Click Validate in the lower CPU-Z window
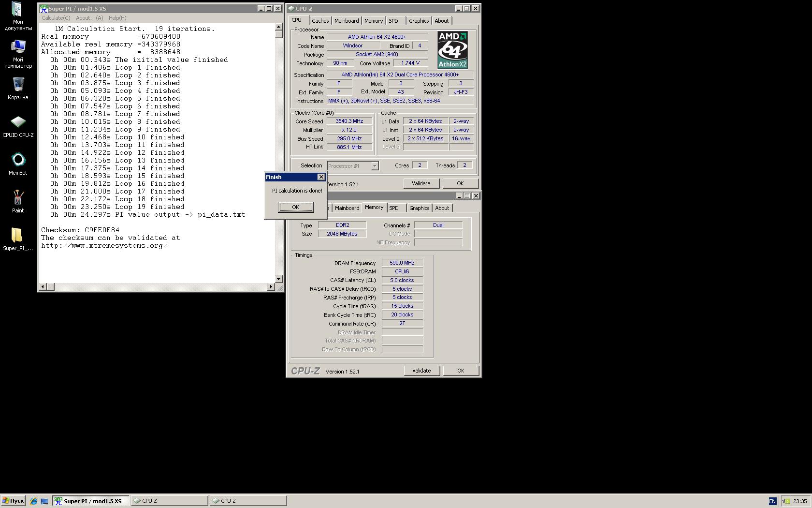812x508 pixels. tap(421, 371)
